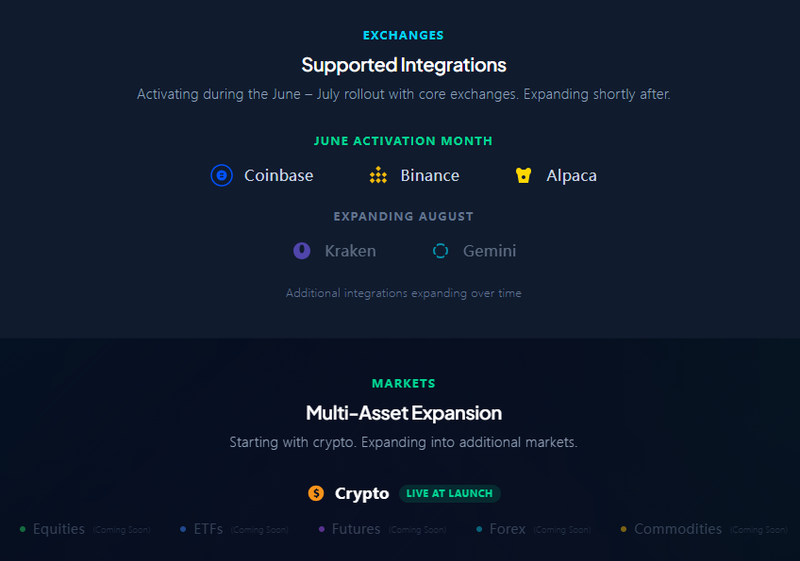Image resolution: width=800 pixels, height=561 pixels.
Task: Click the blue dot beside ETFs
Action: click(x=183, y=529)
